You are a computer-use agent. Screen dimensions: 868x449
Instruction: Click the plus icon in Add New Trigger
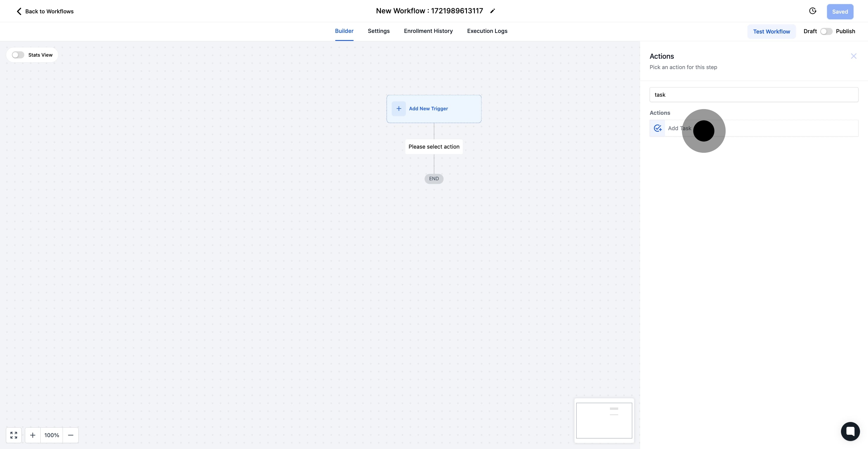coord(399,109)
